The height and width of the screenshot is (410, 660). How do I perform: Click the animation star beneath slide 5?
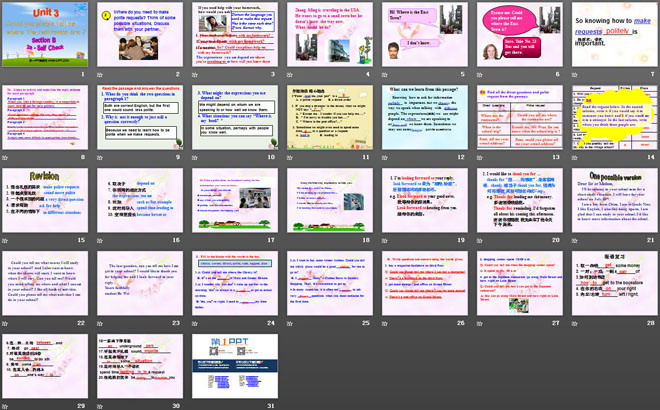point(381,74)
